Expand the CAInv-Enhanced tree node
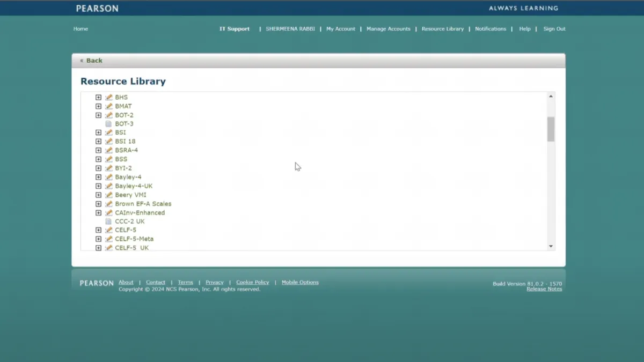Image resolution: width=644 pixels, height=362 pixels. tap(98, 213)
